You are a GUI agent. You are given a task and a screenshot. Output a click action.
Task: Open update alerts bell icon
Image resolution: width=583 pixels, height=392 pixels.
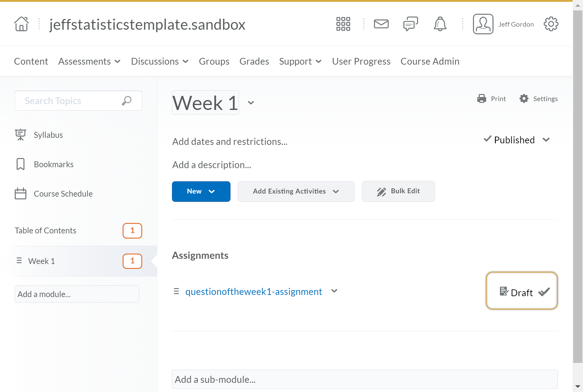click(x=440, y=24)
